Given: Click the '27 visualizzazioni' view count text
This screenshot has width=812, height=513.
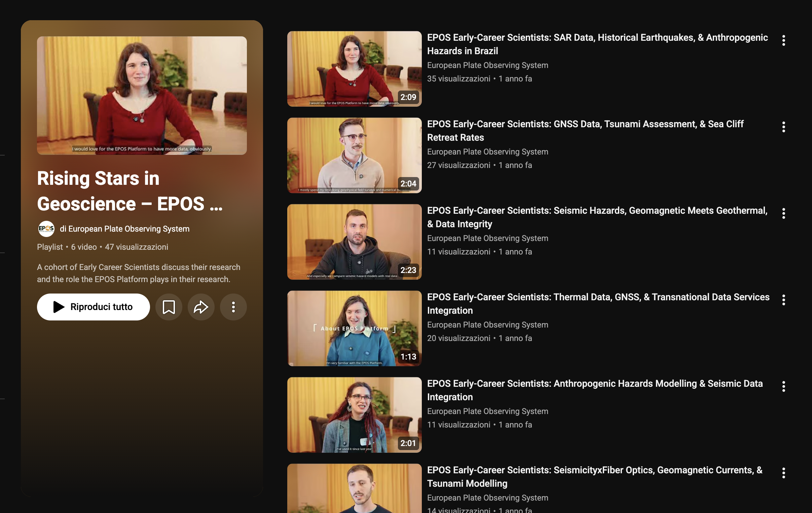Looking at the screenshot, I should (x=458, y=165).
